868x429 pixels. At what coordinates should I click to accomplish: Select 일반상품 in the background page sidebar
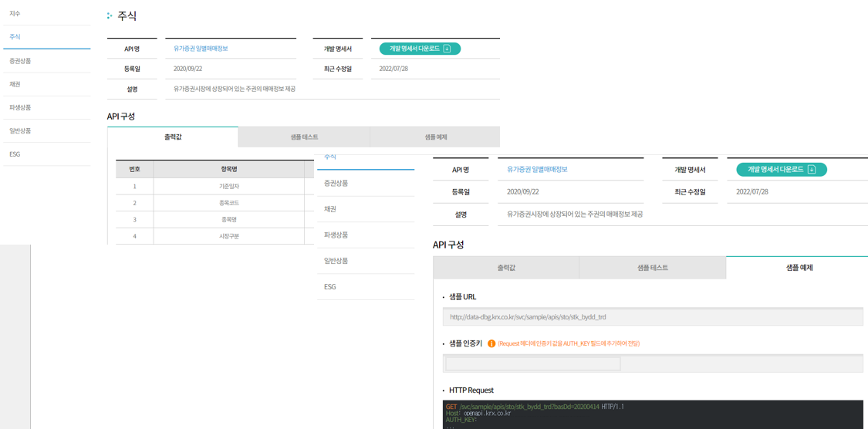(x=46, y=130)
